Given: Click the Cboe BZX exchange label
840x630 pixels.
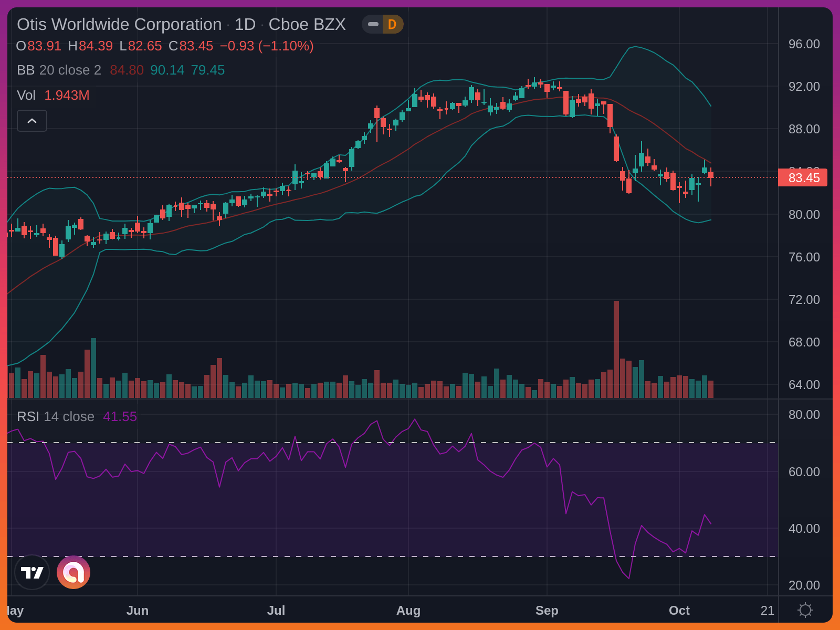Looking at the screenshot, I should pyautogui.click(x=307, y=24).
